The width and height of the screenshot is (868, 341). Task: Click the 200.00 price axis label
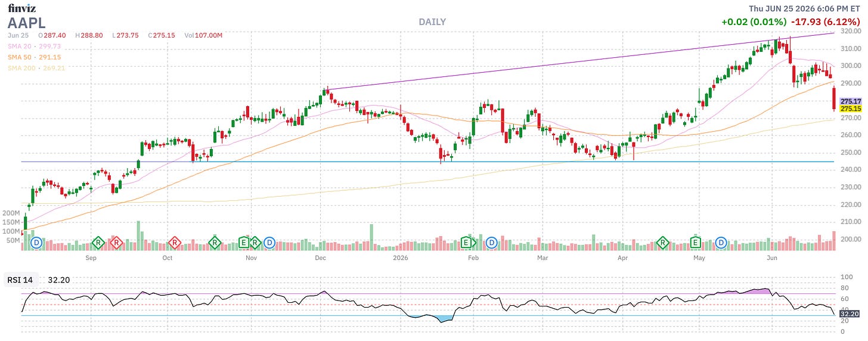pyautogui.click(x=850, y=239)
